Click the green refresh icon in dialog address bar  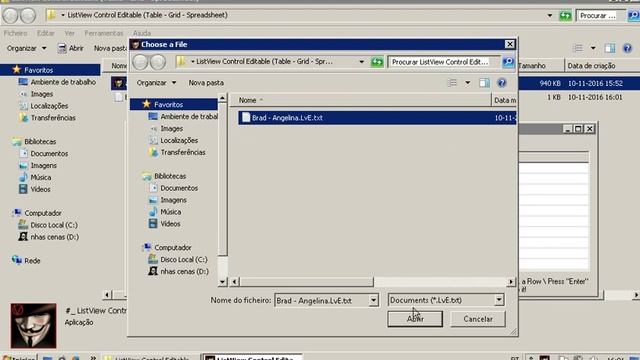point(377,62)
